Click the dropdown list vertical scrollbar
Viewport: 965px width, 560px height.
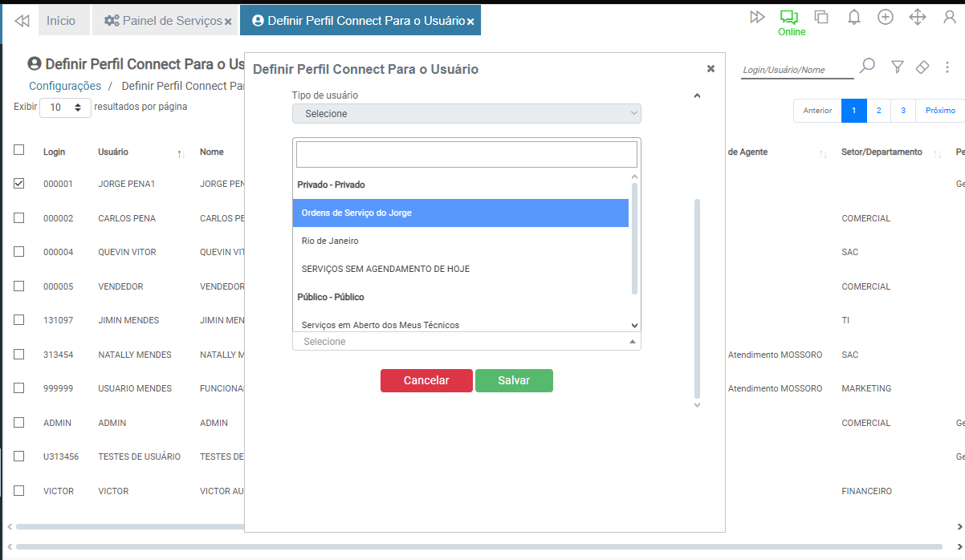pyautogui.click(x=634, y=241)
